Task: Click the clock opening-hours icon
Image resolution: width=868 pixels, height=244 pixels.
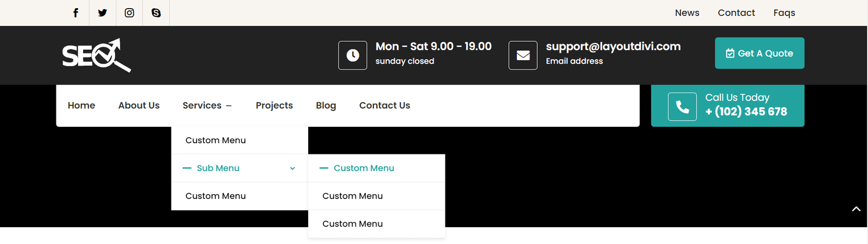Action: (x=353, y=55)
